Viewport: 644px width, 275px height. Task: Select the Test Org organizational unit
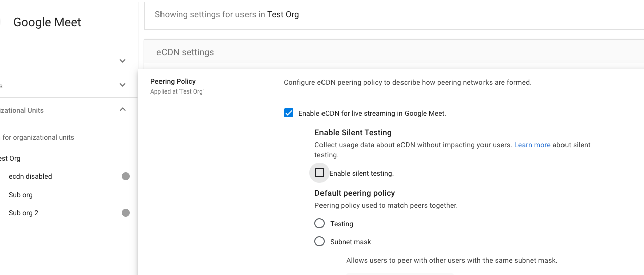coord(10,158)
